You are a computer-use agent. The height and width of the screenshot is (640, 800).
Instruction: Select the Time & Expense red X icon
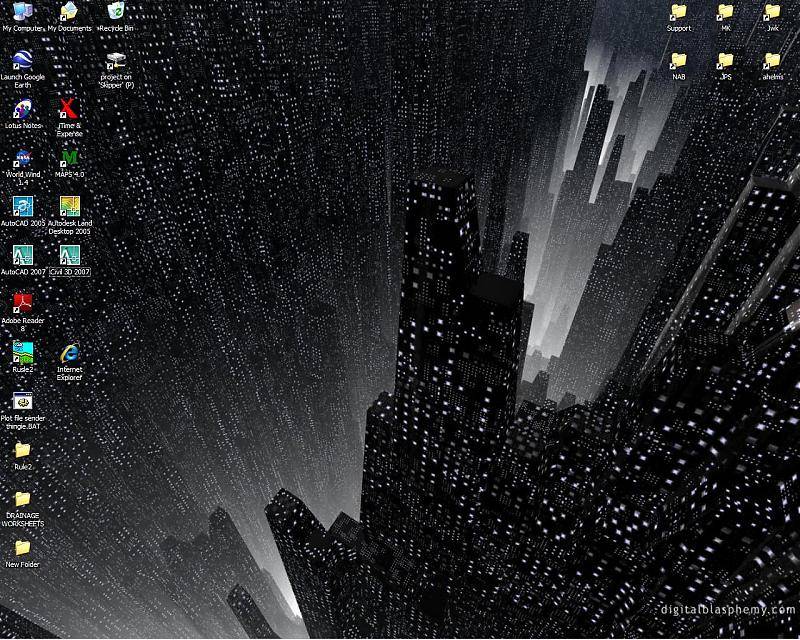(x=69, y=109)
